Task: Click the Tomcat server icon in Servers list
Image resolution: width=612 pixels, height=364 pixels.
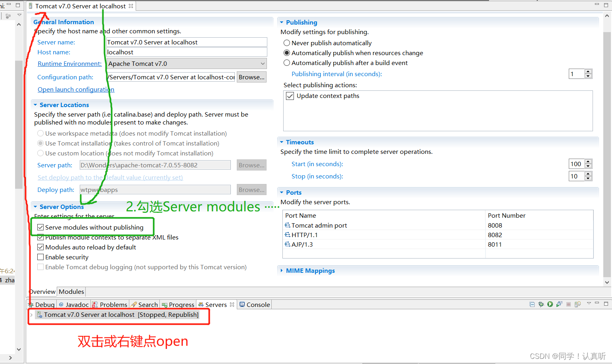Action: tap(39, 314)
